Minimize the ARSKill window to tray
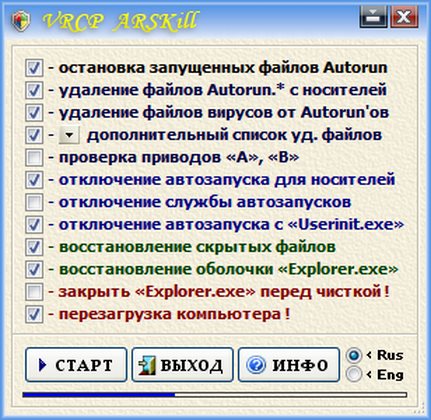 [x=373, y=17]
